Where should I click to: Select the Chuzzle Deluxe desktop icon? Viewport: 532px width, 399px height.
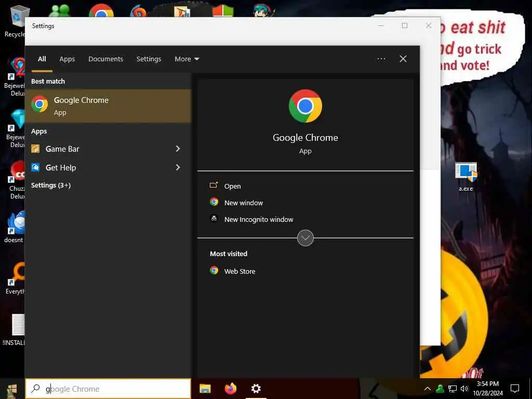(x=16, y=180)
